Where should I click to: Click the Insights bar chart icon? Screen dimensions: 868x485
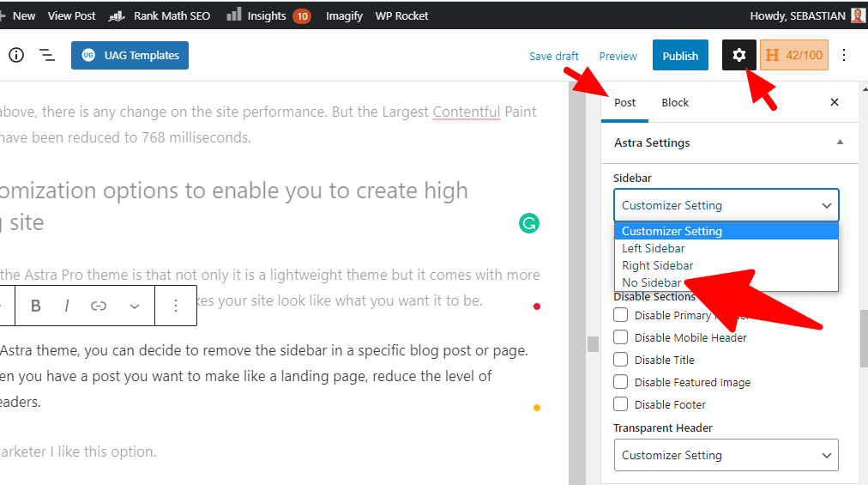click(234, 15)
